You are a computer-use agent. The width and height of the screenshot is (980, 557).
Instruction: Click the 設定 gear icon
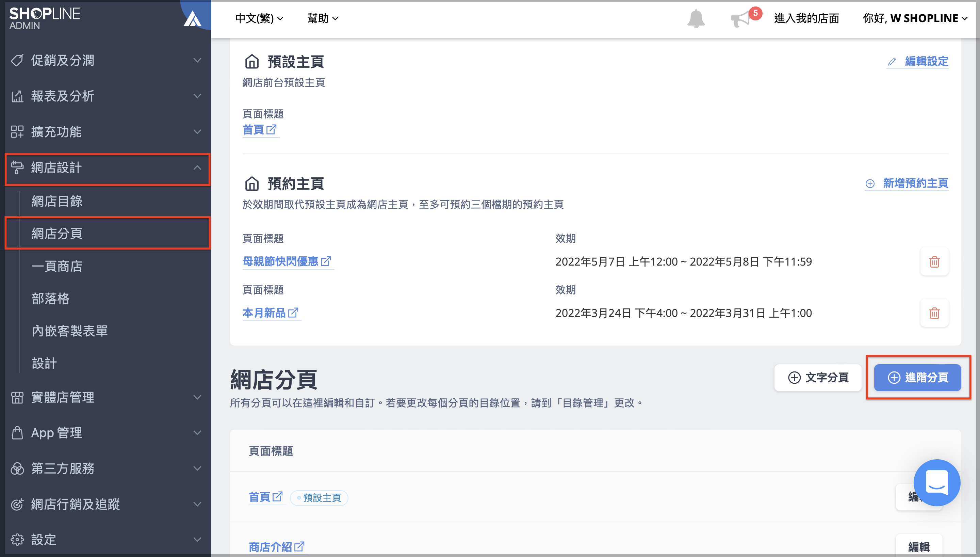pyautogui.click(x=17, y=540)
